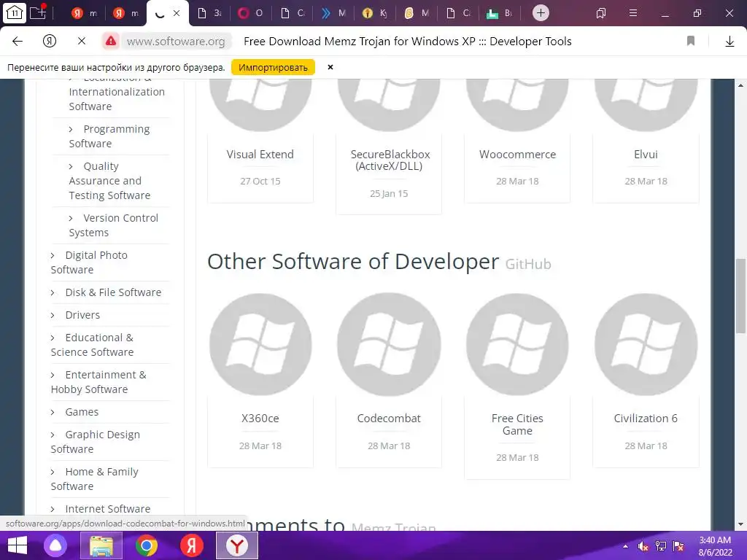Expand the Drivers chevron

click(x=53, y=316)
